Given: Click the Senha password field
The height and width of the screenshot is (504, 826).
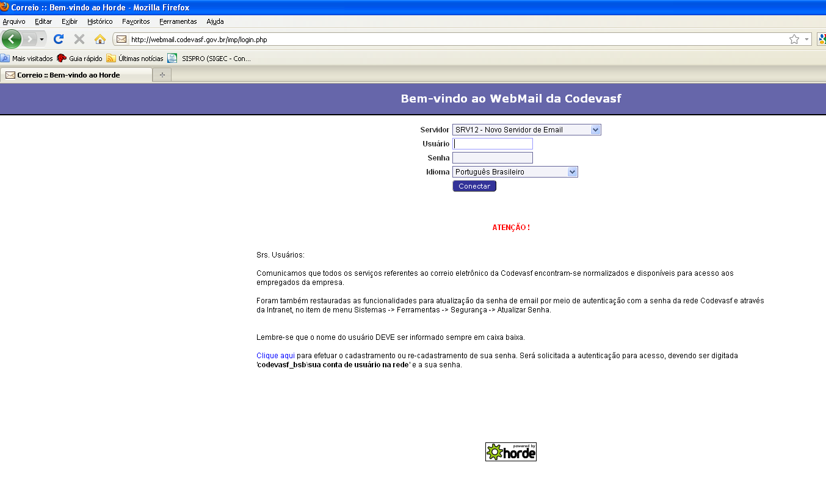Looking at the screenshot, I should [493, 158].
